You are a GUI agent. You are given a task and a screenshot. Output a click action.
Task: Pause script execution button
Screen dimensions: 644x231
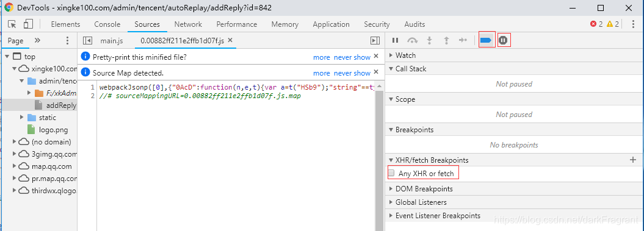click(x=395, y=40)
